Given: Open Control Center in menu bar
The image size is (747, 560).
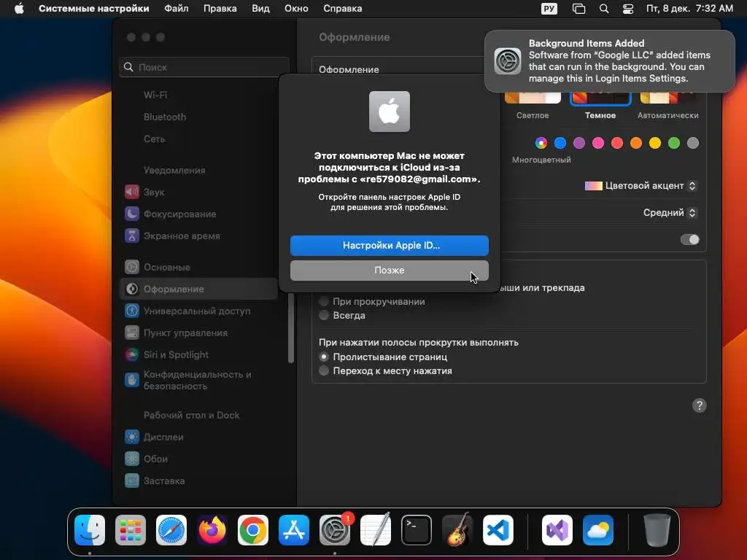Looking at the screenshot, I should [x=628, y=9].
